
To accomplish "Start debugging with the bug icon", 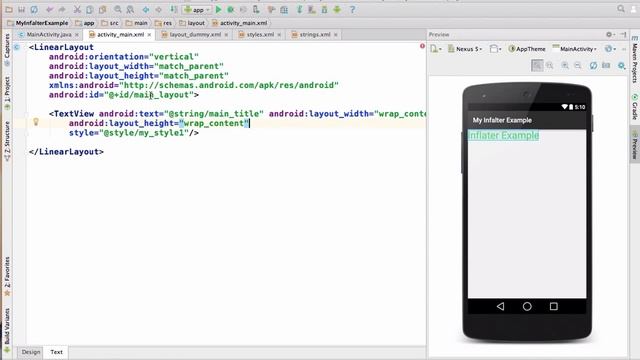I will pyautogui.click(x=231, y=9).
